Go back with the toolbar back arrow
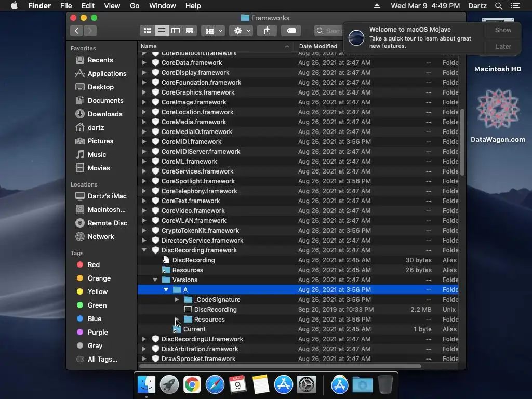This screenshot has height=399, width=532. pyautogui.click(x=77, y=31)
